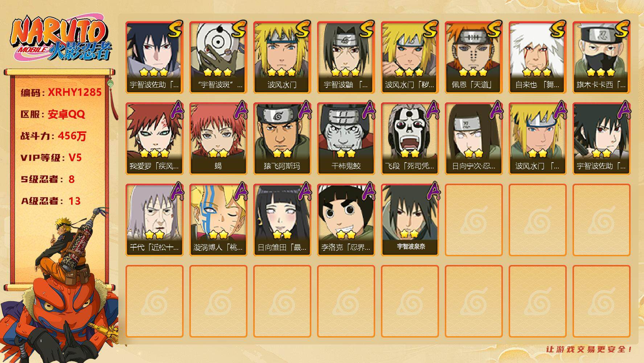The height and width of the screenshot is (363, 644).
Task: Click the account code XRHY1285 text
Action: click(x=75, y=92)
